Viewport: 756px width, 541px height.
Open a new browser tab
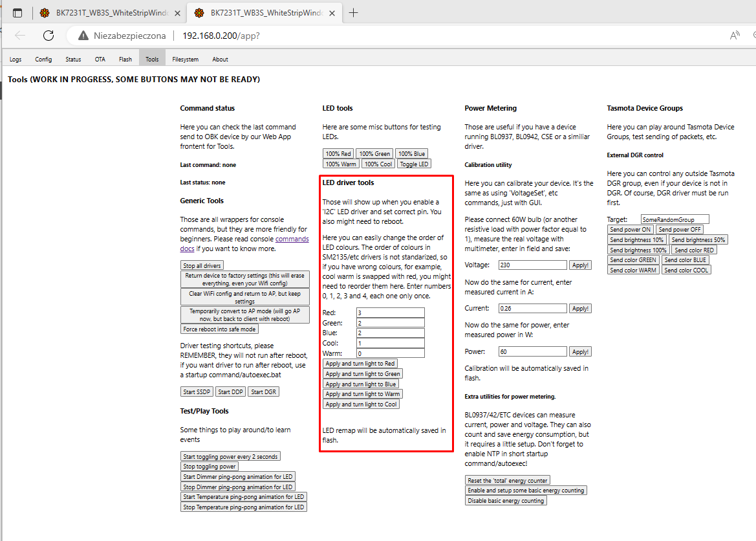coord(353,13)
